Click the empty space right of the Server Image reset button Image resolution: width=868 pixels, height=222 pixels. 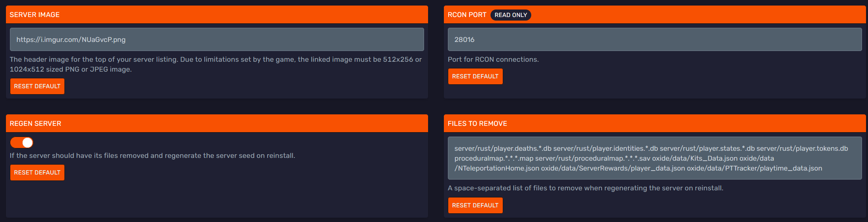coord(237,86)
